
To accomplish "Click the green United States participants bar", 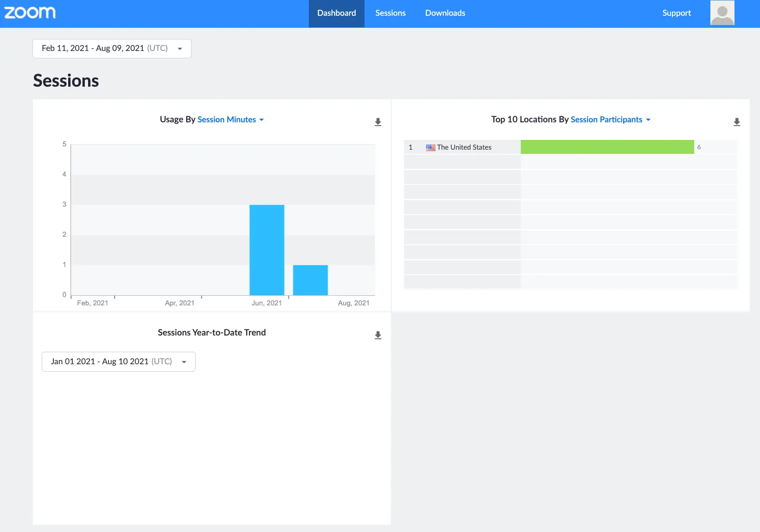I will (607, 147).
